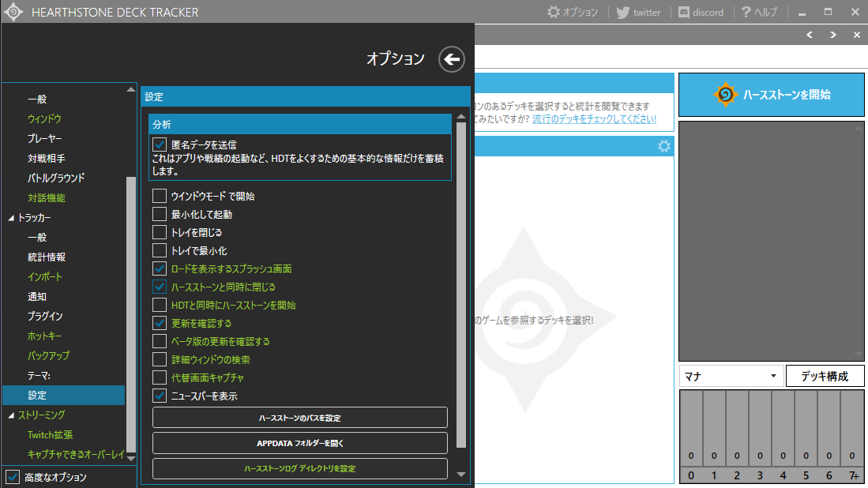
Task: Select 対戦相手 in options sidebar
Action: 47,158
